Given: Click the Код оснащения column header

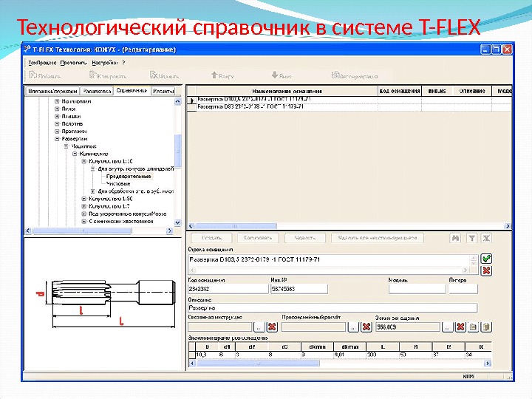Looking at the screenshot, I should pos(400,91).
